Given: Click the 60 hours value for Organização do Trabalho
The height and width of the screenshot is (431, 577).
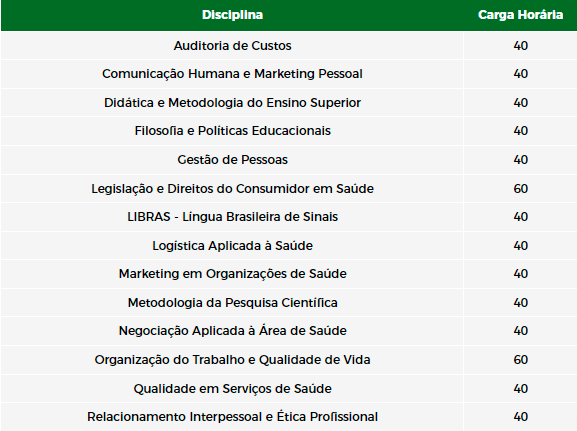Looking at the screenshot, I should [x=520, y=360].
